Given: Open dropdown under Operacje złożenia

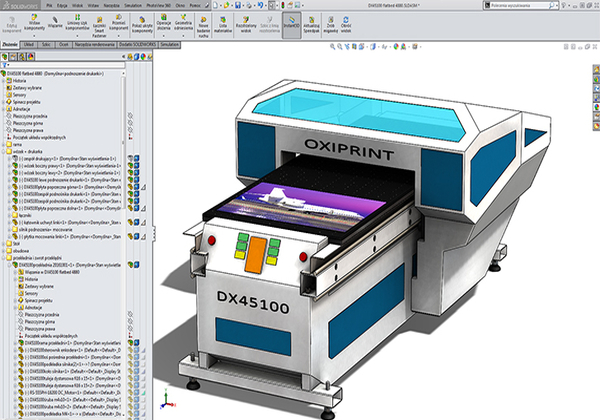Looking at the screenshot, I should pyautogui.click(x=164, y=36).
